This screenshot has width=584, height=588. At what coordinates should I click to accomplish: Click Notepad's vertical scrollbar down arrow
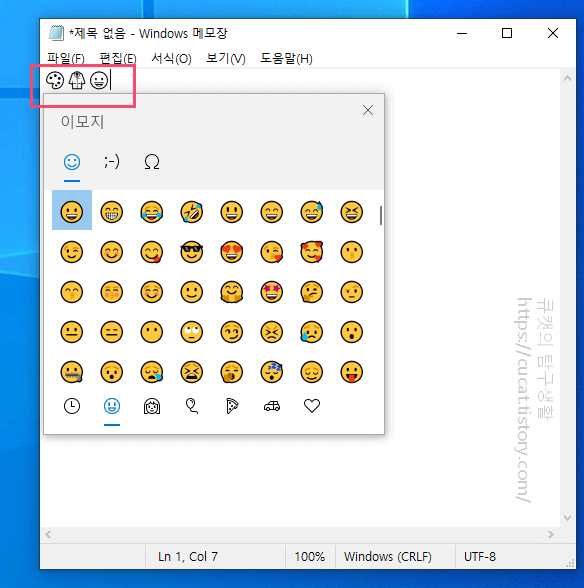pyautogui.click(x=567, y=518)
